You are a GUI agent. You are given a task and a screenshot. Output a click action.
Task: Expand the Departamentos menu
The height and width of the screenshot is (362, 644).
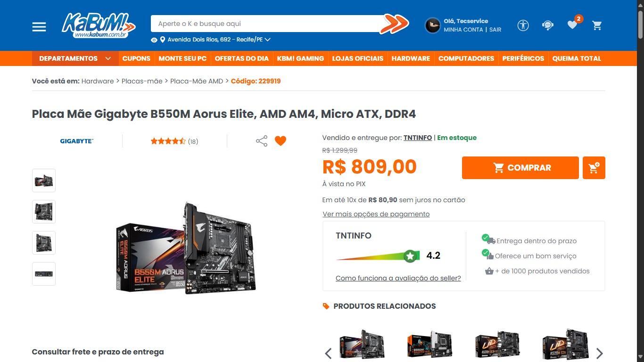75,58
